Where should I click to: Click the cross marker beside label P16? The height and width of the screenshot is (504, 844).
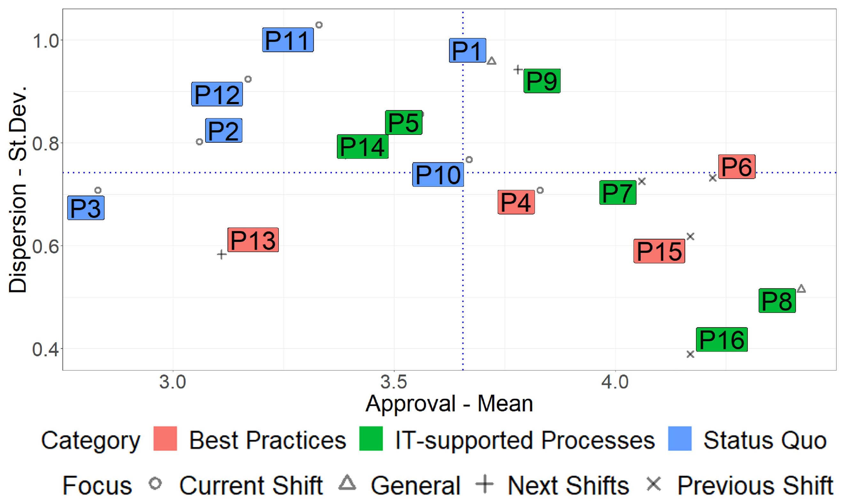tap(690, 354)
